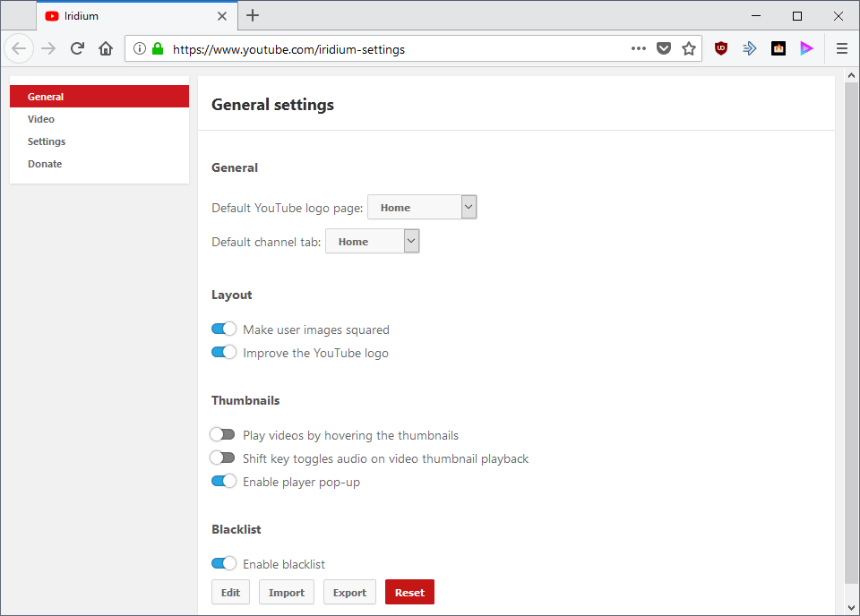Open the Iridium play-triangle extension icon
This screenshot has width=860, height=616.
[x=806, y=48]
